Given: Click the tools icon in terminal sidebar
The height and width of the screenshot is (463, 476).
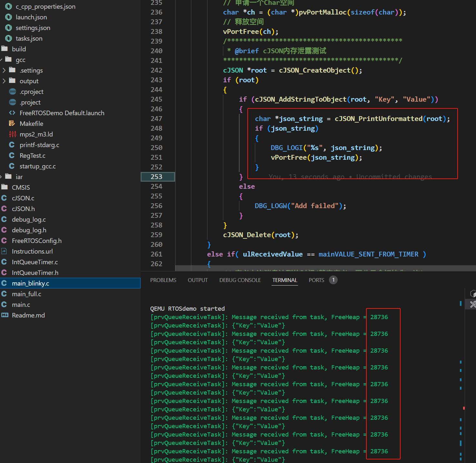Looking at the screenshot, I should pyautogui.click(x=473, y=304).
